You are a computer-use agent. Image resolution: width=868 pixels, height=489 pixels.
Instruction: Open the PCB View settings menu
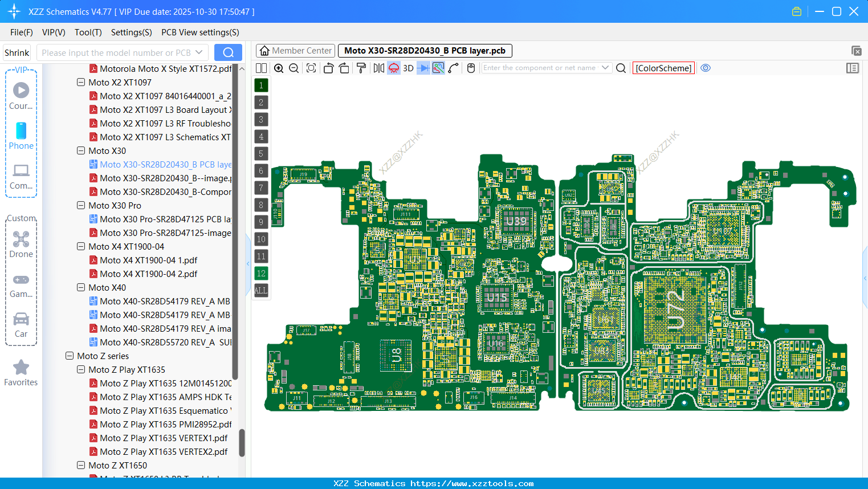pyautogui.click(x=199, y=32)
